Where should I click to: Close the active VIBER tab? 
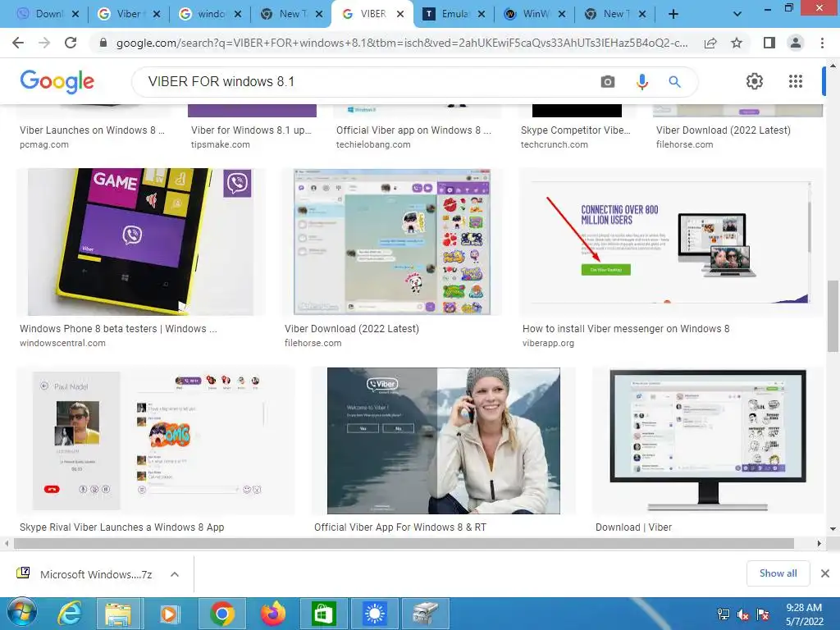click(400, 15)
